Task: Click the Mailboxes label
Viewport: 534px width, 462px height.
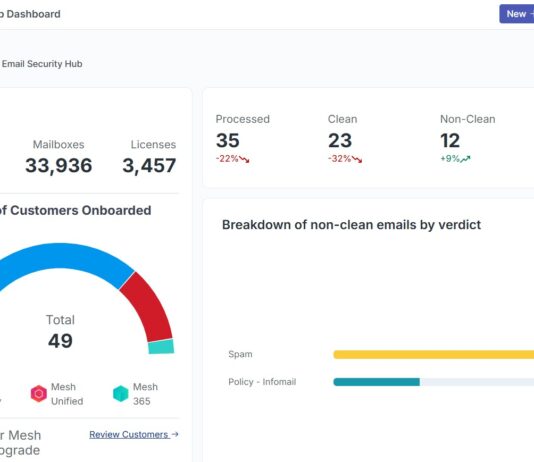Action: [59, 144]
